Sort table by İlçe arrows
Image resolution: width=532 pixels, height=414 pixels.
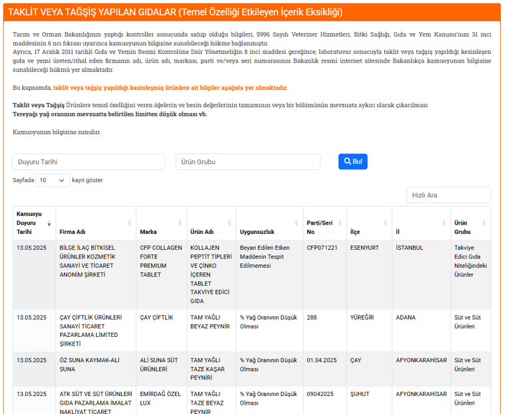click(385, 223)
